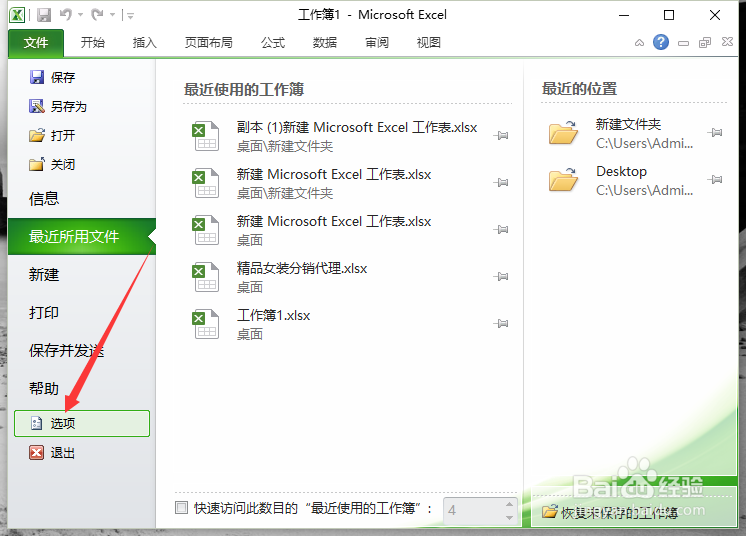Pin the Desktop recent location
Viewport: 746px width, 536px height.
tap(715, 180)
